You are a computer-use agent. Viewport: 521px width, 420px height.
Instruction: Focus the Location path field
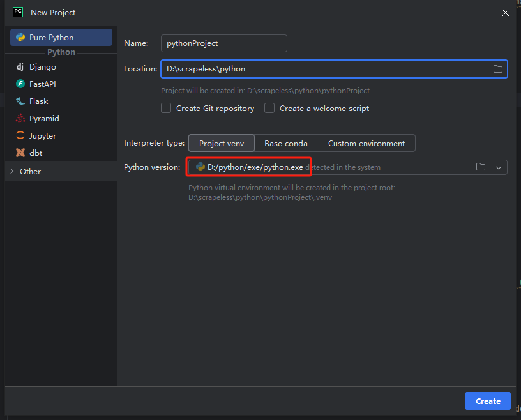point(335,69)
